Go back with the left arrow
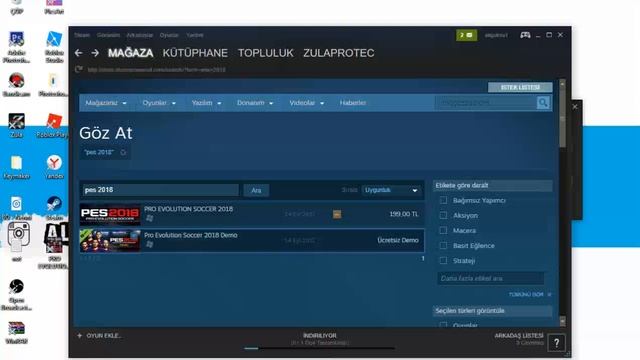The height and width of the screenshot is (360, 640). 78,53
